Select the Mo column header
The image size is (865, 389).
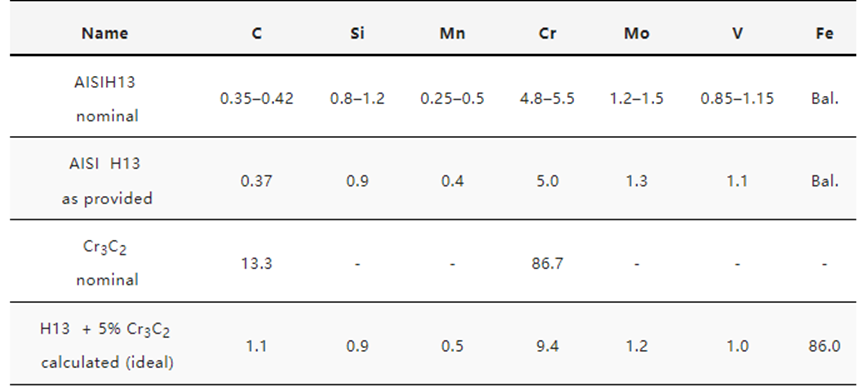point(637,33)
